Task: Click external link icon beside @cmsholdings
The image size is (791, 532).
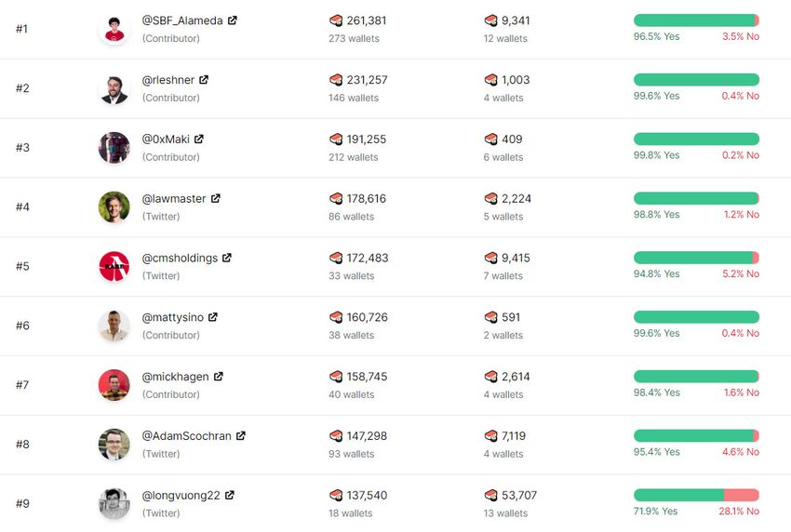Action: point(227,258)
